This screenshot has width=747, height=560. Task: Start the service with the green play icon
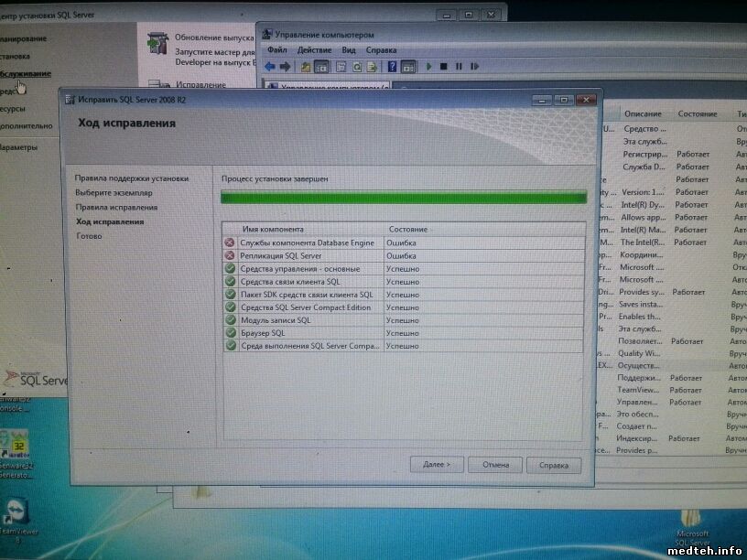click(428, 67)
